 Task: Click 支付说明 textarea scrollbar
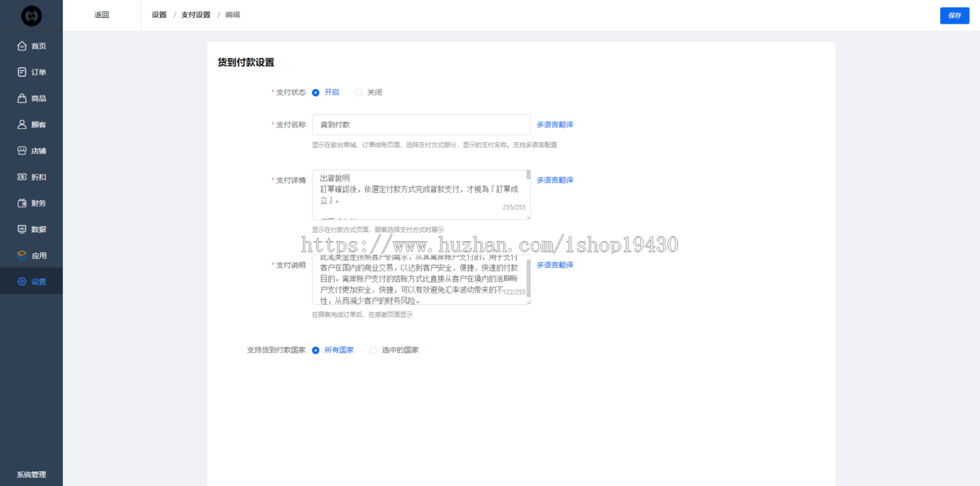[528, 279]
